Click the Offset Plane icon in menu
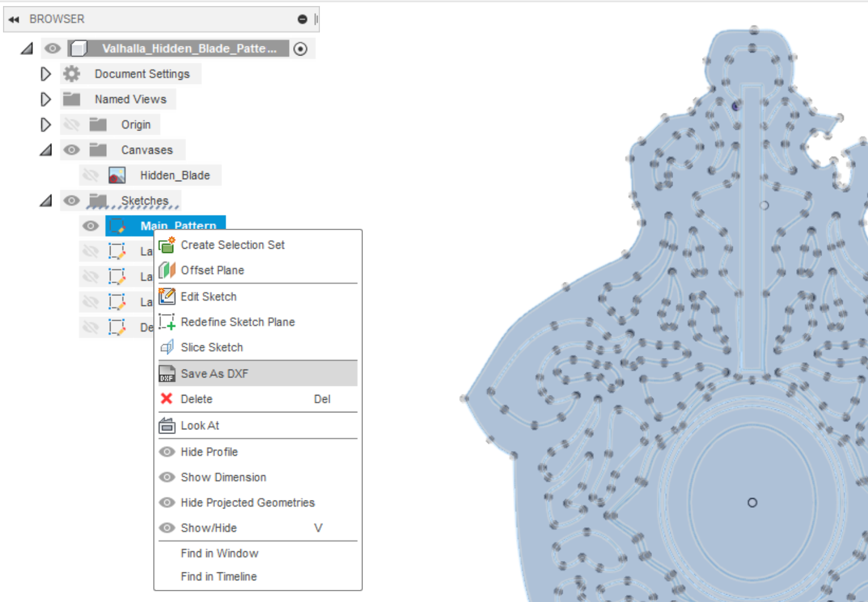Viewport: 868px width, 602px height. tap(167, 271)
